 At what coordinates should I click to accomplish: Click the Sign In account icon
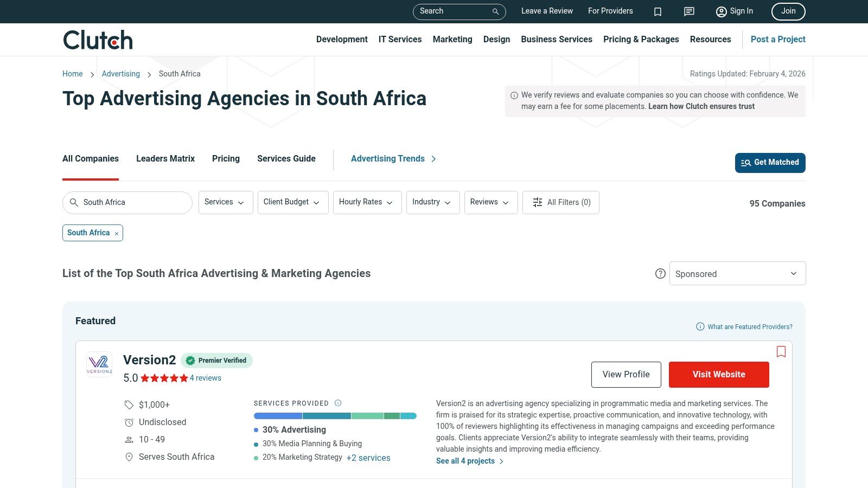(x=721, y=11)
